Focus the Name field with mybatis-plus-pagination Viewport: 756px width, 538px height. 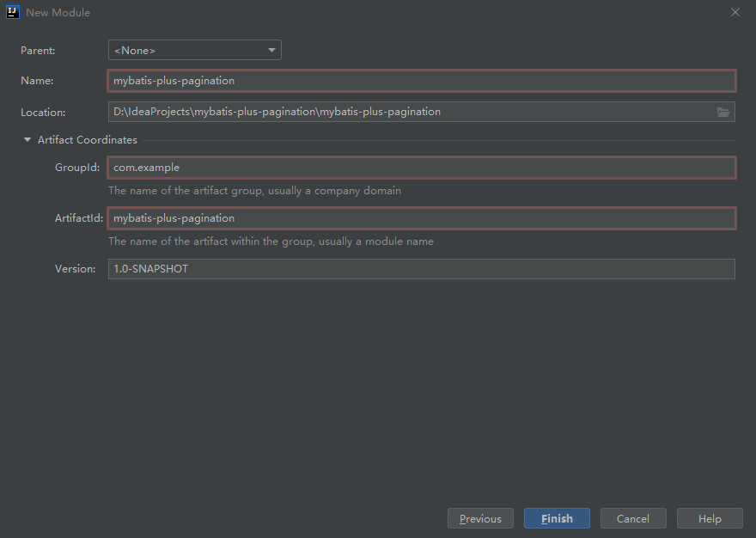[x=422, y=81]
